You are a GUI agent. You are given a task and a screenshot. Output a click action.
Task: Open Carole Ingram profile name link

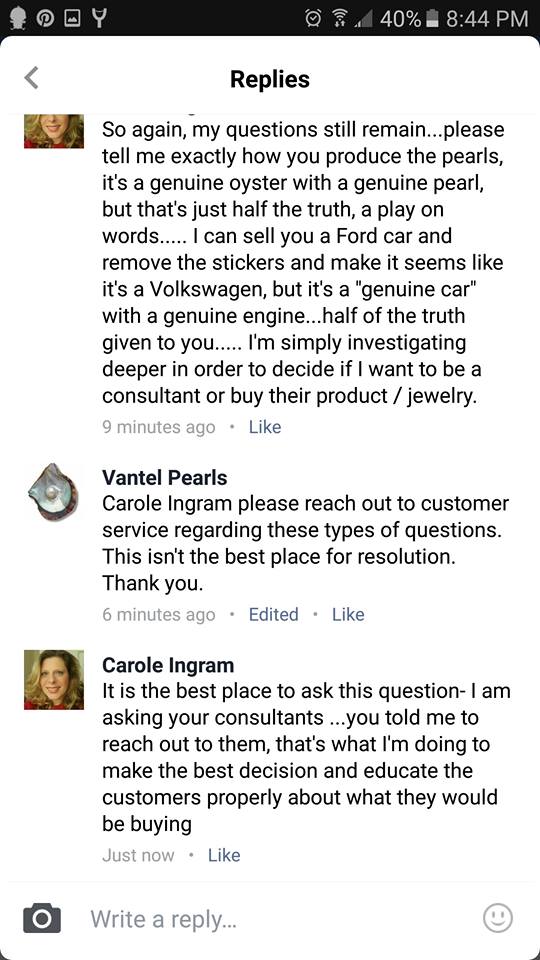pos(168,664)
